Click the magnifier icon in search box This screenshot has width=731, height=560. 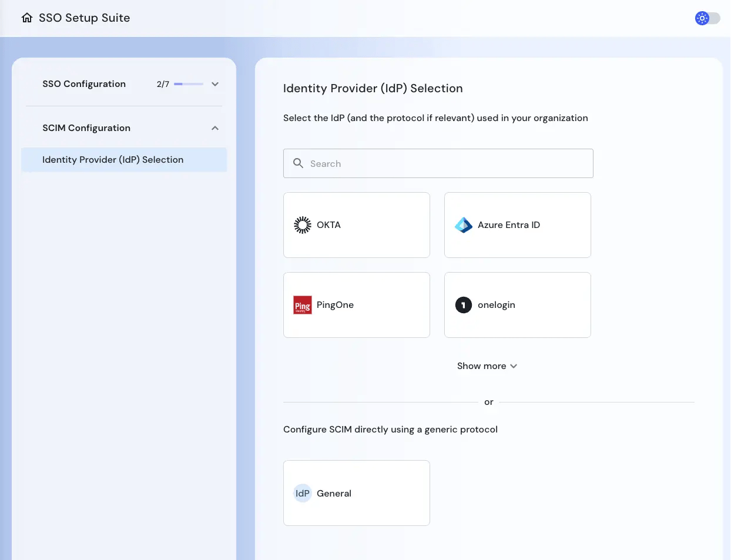pyautogui.click(x=299, y=163)
